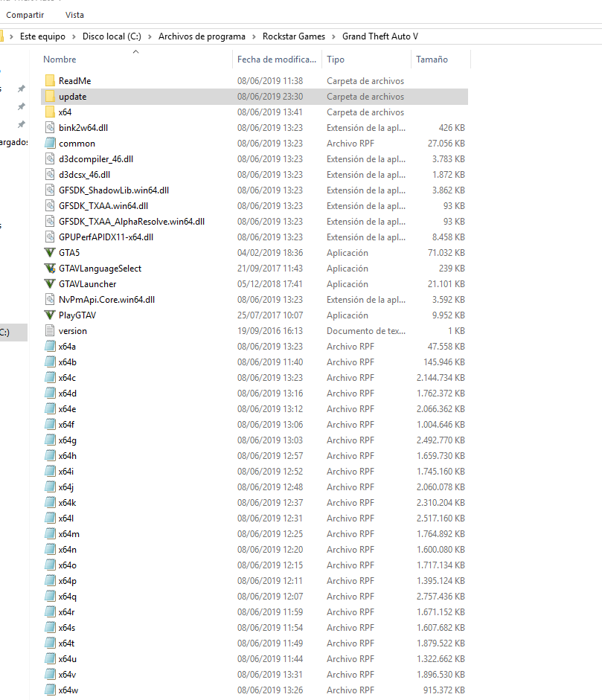Expand chevron after Disco local (C:)
The width and height of the screenshot is (602, 700).
(150, 36)
